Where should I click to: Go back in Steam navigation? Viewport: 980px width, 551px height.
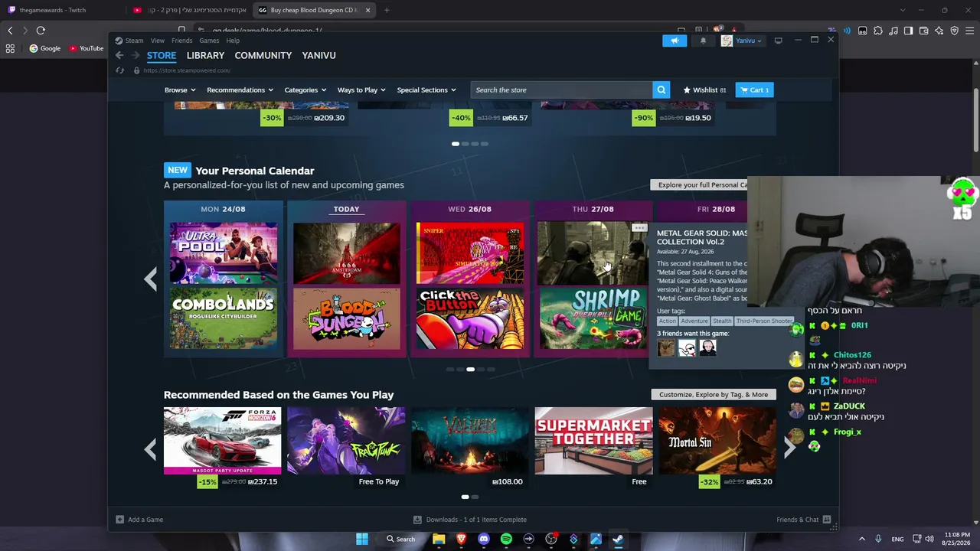coord(119,55)
